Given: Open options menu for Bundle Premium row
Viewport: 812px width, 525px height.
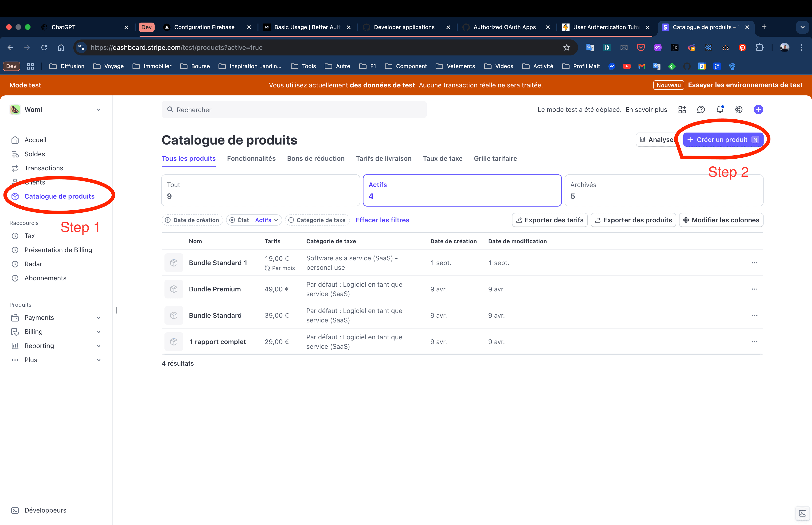Looking at the screenshot, I should pyautogui.click(x=754, y=289).
